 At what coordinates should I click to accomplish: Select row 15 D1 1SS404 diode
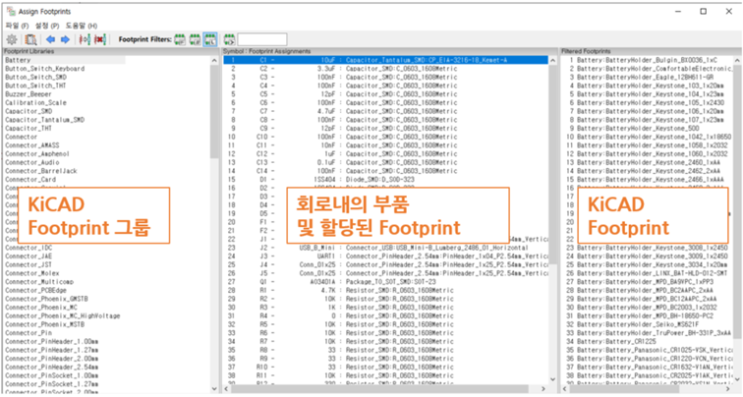pyautogui.click(x=386, y=180)
